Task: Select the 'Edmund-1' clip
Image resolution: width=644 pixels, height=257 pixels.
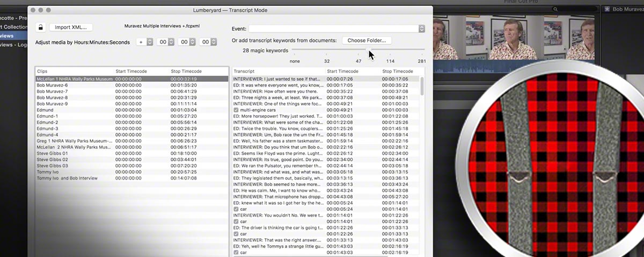Action: coord(131,116)
